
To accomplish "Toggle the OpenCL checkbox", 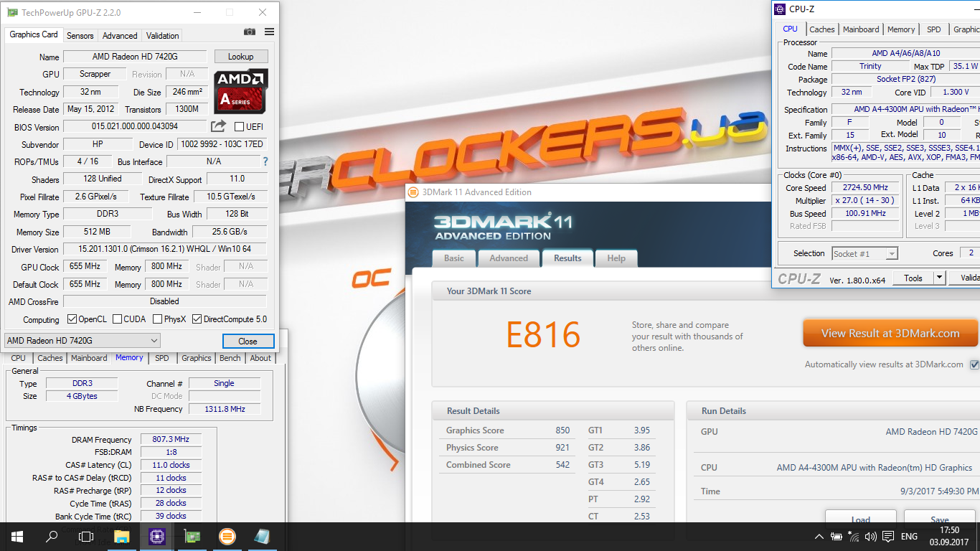I will (x=72, y=319).
